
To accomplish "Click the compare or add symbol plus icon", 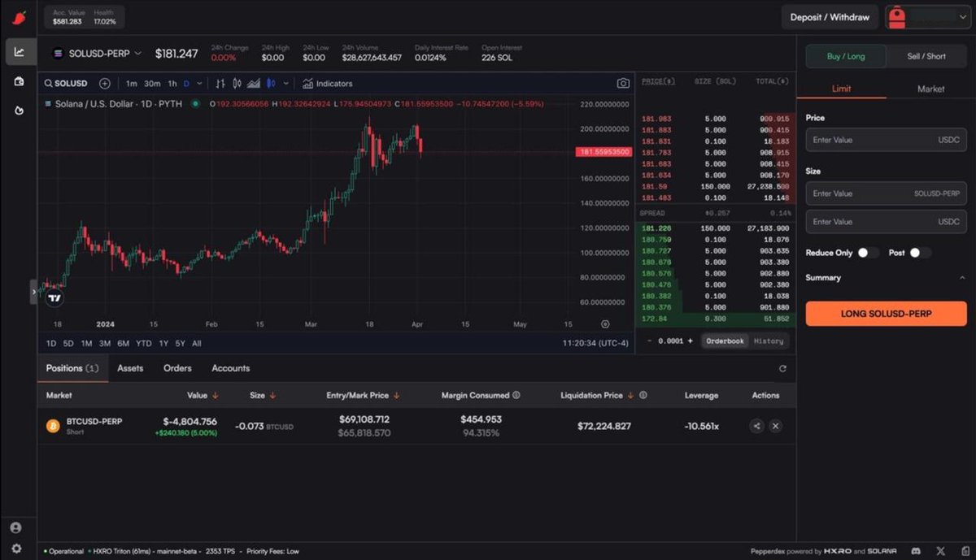I will pyautogui.click(x=105, y=83).
